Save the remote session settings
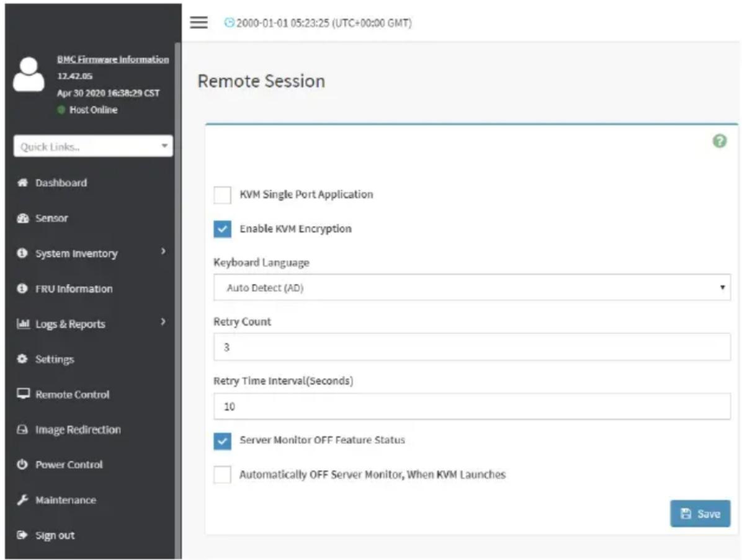 [700, 513]
